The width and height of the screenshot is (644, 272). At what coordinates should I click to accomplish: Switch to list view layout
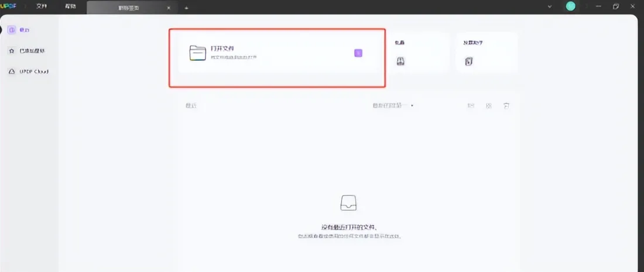click(470, 105)
